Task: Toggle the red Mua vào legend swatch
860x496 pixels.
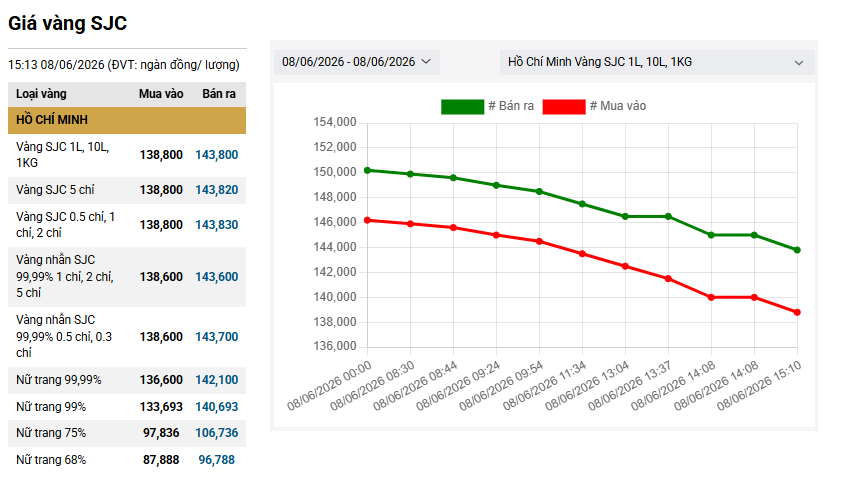Action: [564, 106]
